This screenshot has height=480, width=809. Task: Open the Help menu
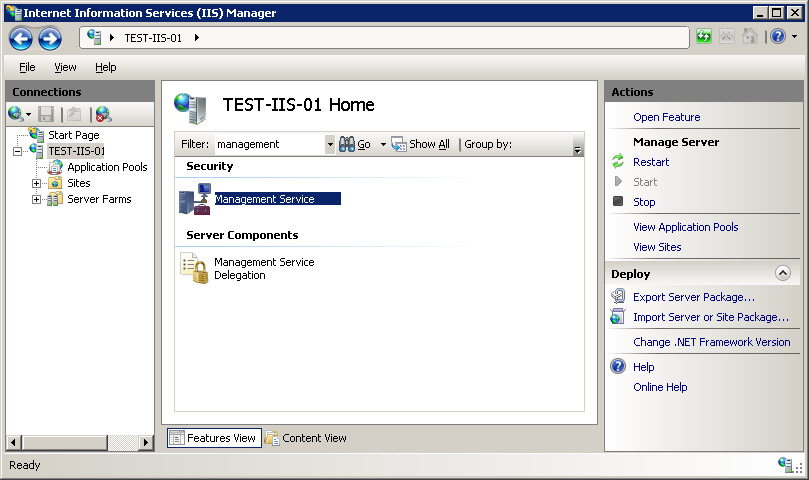pyautogui.click(x=105, y=67)
